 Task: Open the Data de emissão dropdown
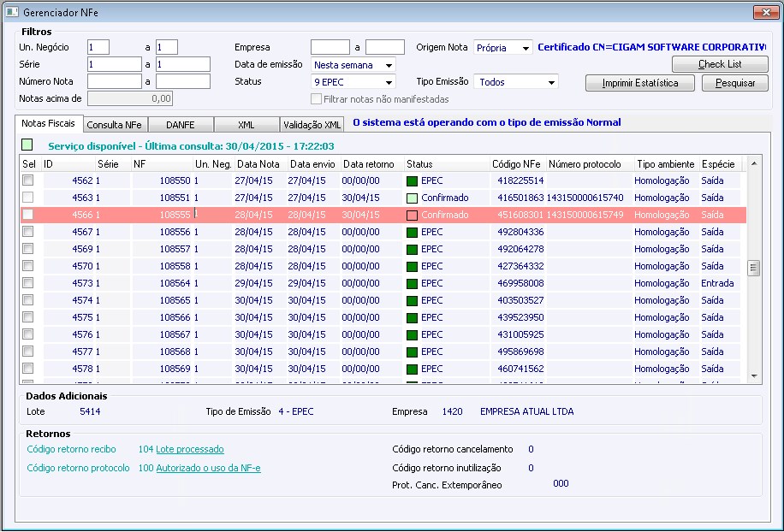point(389,65)
